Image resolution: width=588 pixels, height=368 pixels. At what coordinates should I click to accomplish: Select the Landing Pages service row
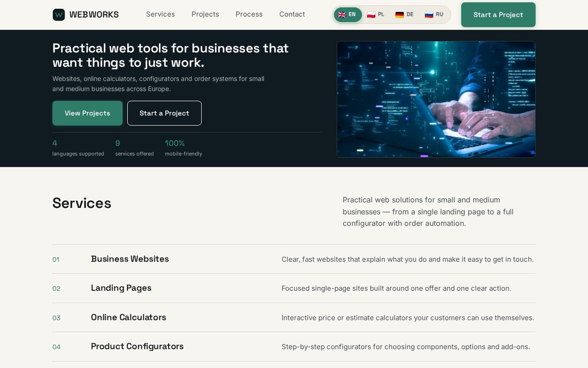tap(294, 288)
